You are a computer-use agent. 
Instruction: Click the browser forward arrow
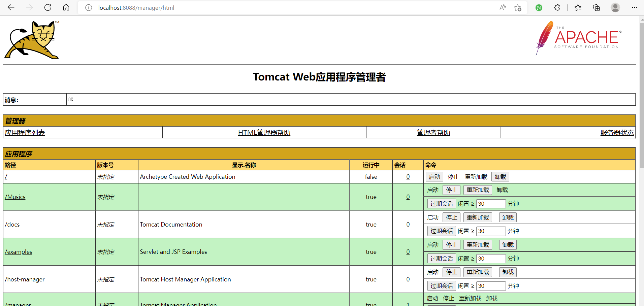[x=30, y=7]
